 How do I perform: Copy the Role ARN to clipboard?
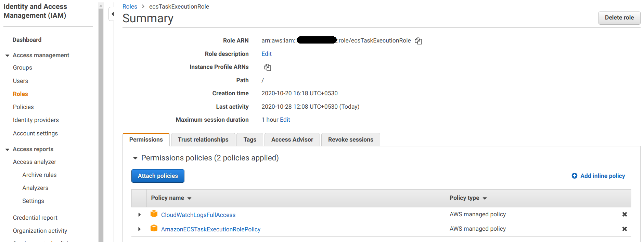[x=418, y=41]
